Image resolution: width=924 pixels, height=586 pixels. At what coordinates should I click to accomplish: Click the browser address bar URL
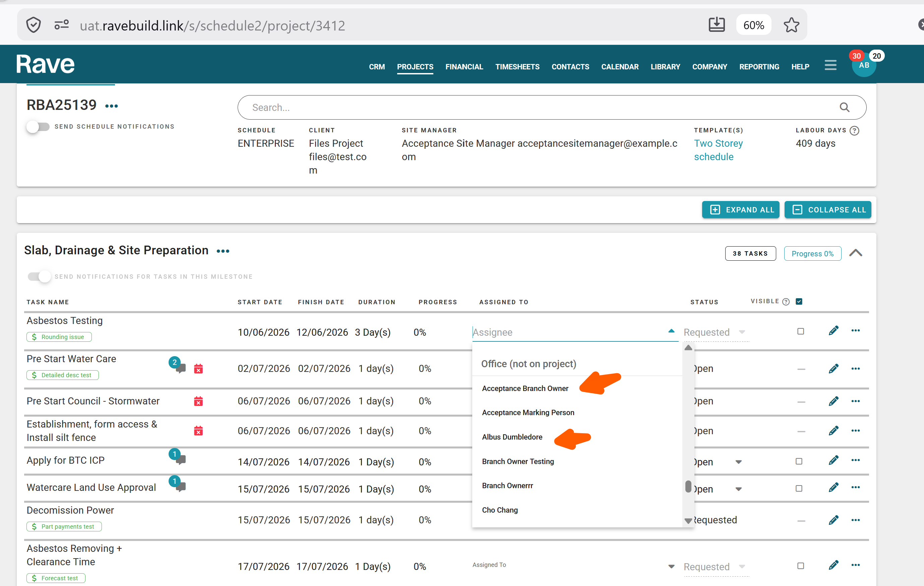(x=212, y=26)
